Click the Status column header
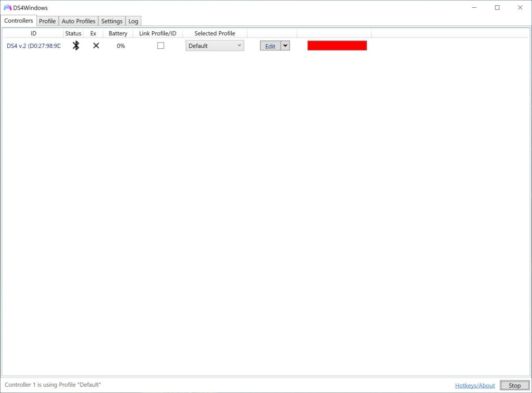532x393 pixels. click(73, 33)
